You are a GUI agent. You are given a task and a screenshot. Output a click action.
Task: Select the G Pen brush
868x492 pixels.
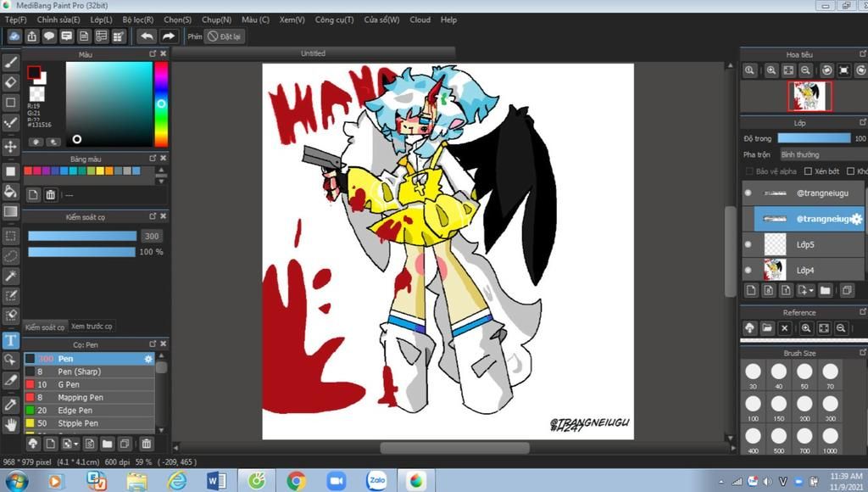(x=88, y=384)
